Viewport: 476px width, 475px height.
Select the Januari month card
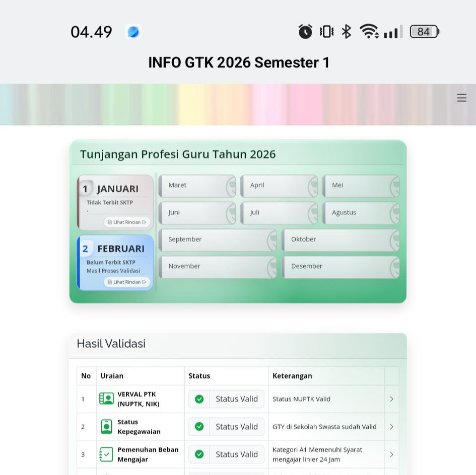click(115, 202)
